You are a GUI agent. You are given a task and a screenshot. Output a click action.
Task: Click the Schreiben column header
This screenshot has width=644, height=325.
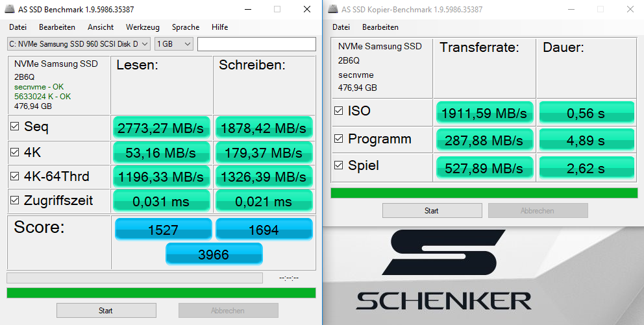point(252,65)
